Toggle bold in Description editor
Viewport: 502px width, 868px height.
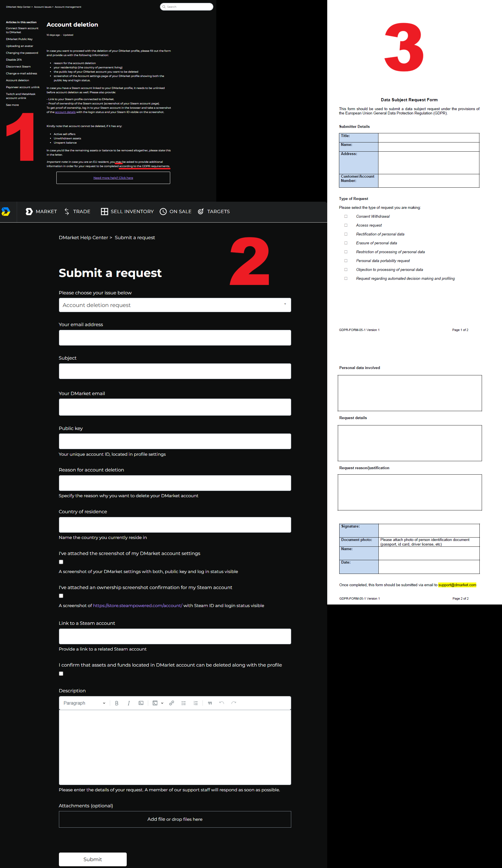(117, 703)
